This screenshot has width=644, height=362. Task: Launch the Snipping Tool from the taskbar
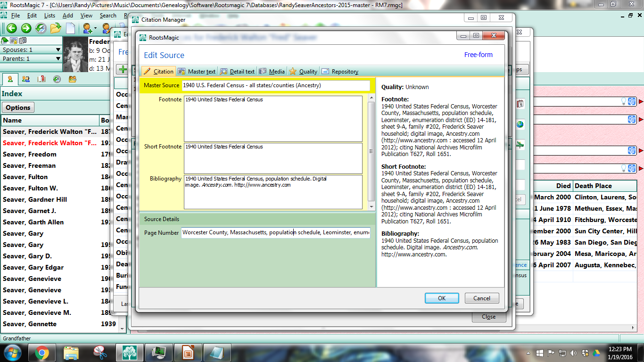click(100, 353)
